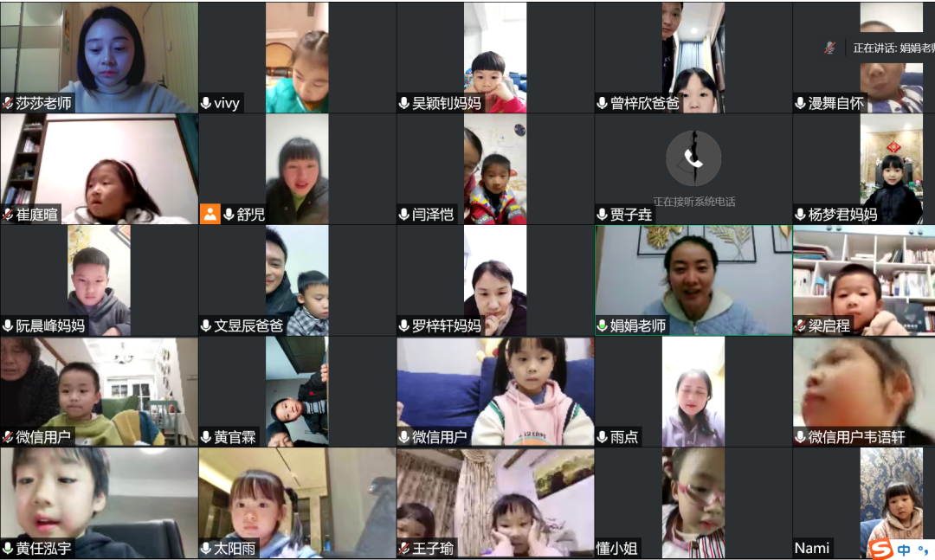Select the 黄任泓宇 video tile
935x560 pixels.
(99, 503)
